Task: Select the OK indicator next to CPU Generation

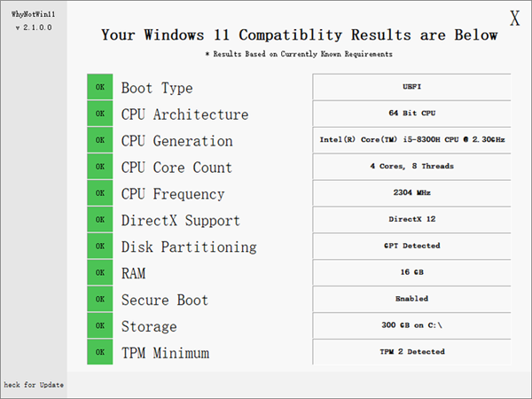Action: [x=100, y=140]
